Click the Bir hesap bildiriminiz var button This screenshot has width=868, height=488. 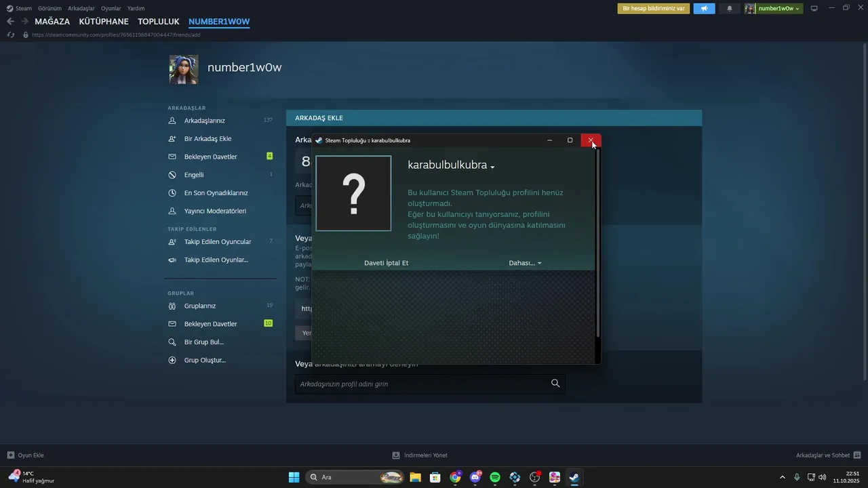[x=653, y=8]
